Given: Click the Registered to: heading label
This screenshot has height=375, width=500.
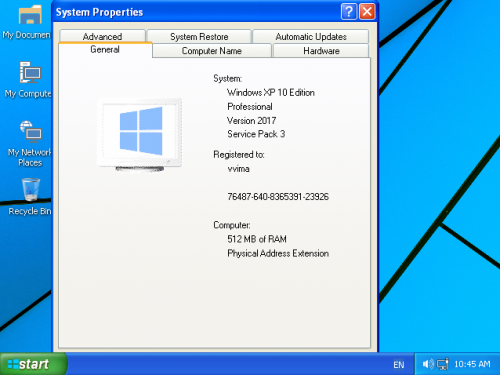Looking at the screenshot, I should (239, 155).
